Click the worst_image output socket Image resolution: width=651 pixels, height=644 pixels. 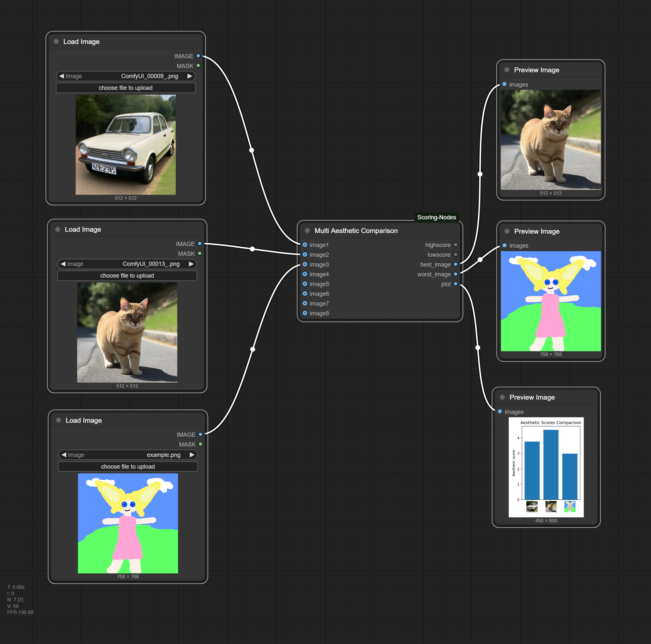[x=456, y=274]
